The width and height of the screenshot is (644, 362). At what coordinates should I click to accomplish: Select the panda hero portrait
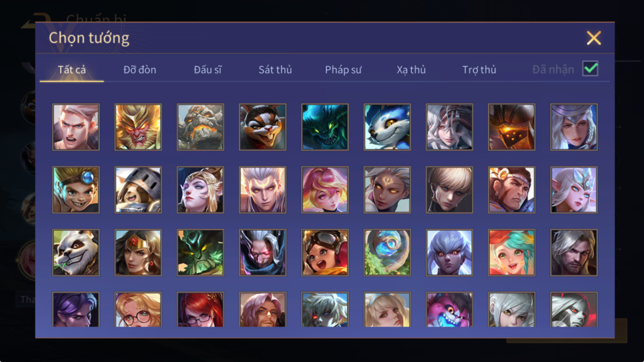(x=76, y=253)
